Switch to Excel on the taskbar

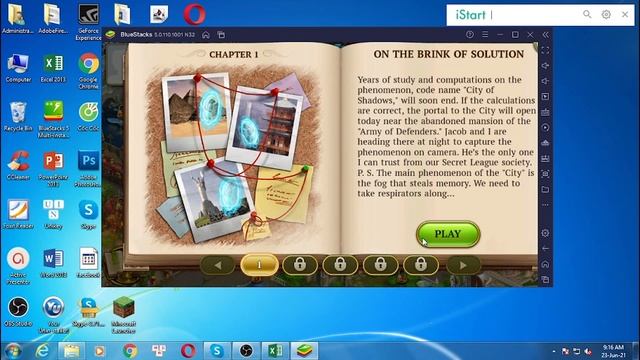click(x=275, y=351)
